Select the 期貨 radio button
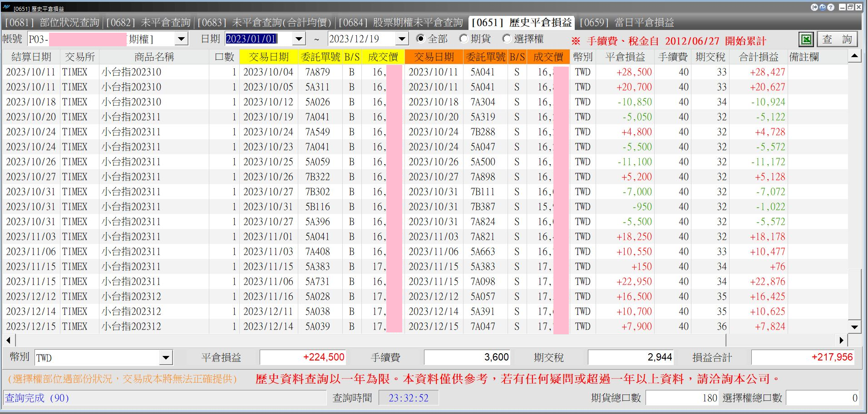Screen dimensions: 868x414 tap(464, 39)
